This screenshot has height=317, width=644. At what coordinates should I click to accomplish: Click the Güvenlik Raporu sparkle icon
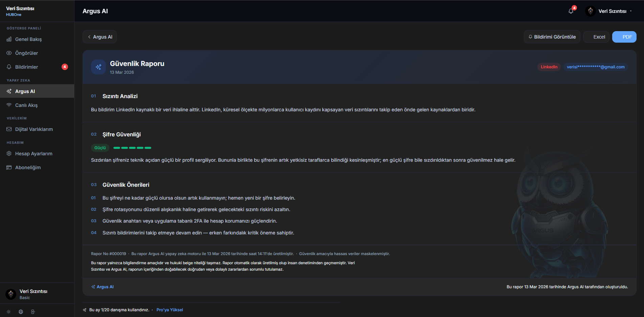tap(98, 67)
